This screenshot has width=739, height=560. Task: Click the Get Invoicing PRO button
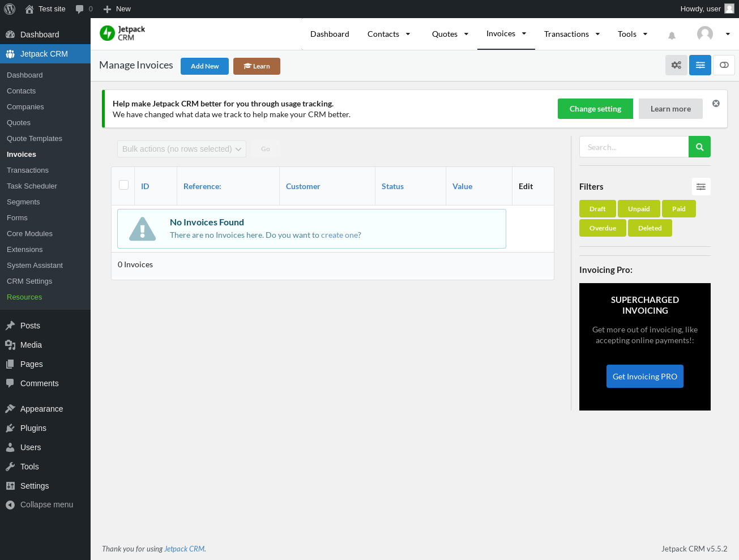pos(645,377)
